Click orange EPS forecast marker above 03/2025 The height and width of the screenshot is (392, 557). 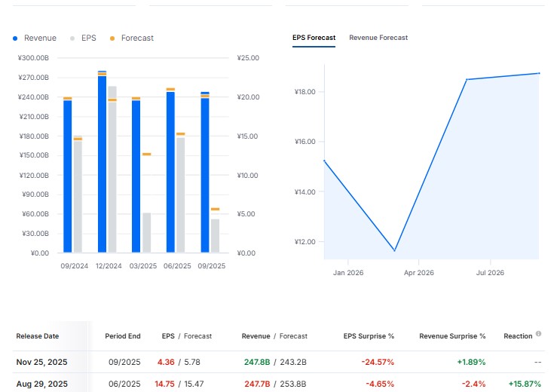[x=147, y=154]
